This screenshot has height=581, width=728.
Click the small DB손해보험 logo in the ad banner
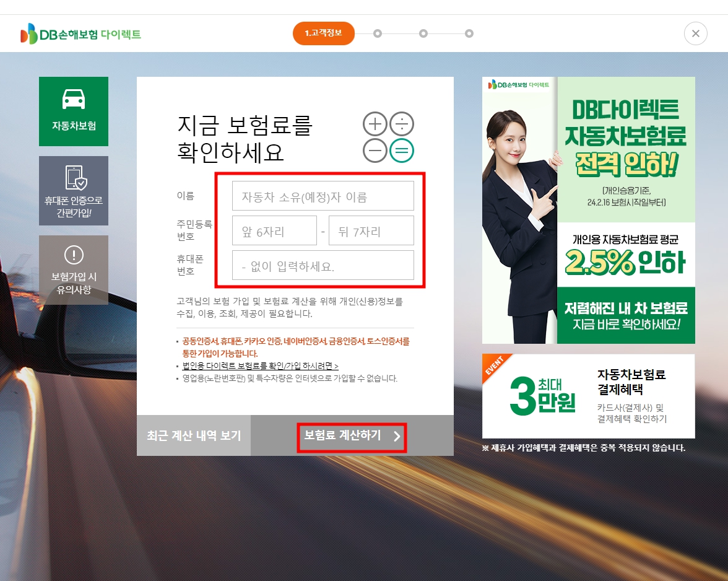point(519,84)
